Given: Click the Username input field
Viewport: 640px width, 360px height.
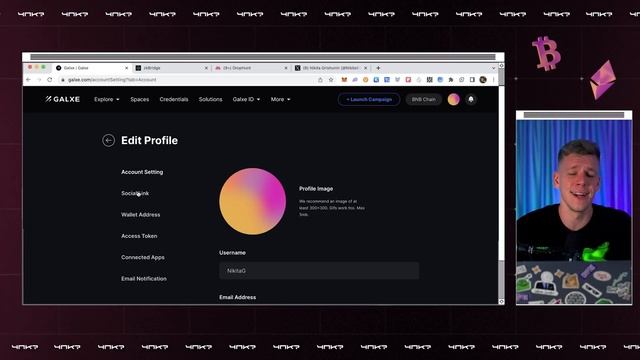Looking at the screenshot, I should pos(319,271).
